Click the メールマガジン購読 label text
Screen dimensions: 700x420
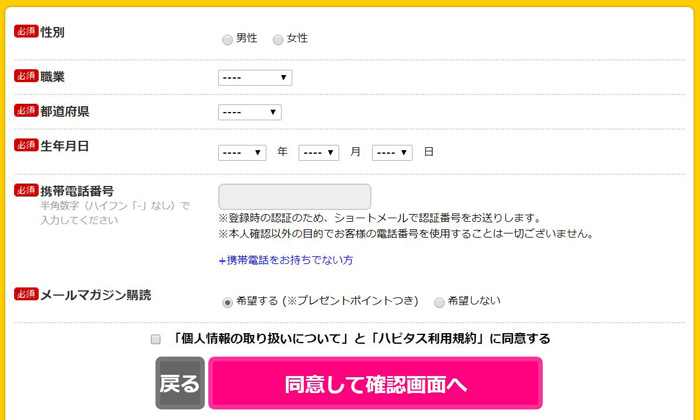point(96,295)
